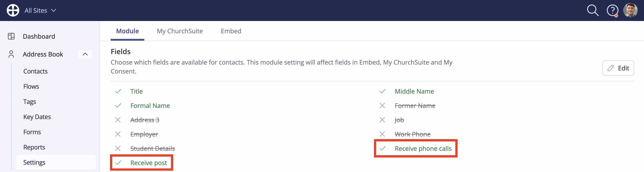The height and width of the screenshot is (172, 644).
Task: Open the help question mark icon
Action: click(612, 11)
